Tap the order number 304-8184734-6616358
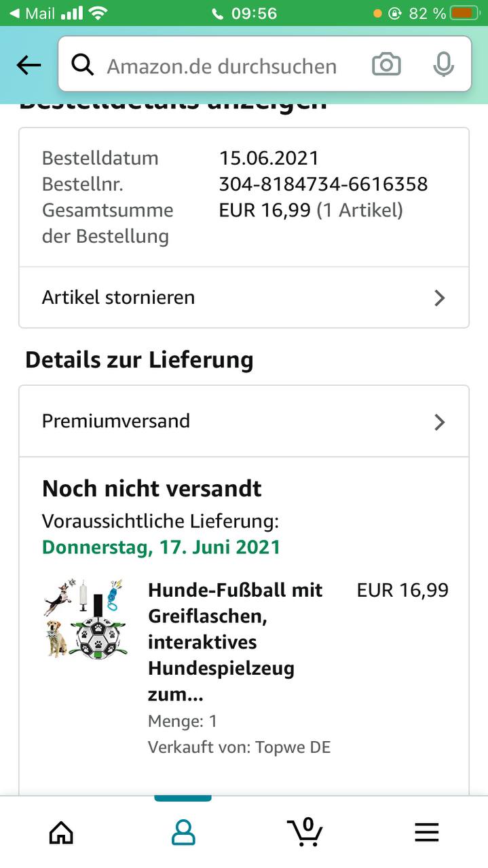The width and height of the screenshot is (488, 868). 323,184
